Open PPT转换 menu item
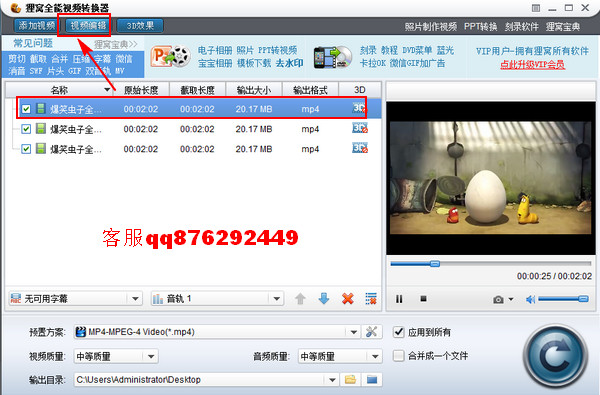Image resolution: width=600 pixels, height=395 pixels. point(480,26)
